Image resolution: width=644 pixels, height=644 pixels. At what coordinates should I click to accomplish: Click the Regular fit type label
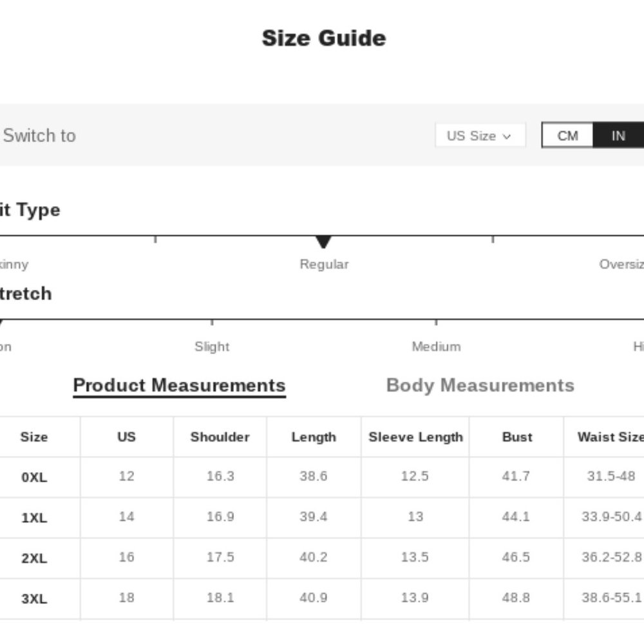pos(324,264)
